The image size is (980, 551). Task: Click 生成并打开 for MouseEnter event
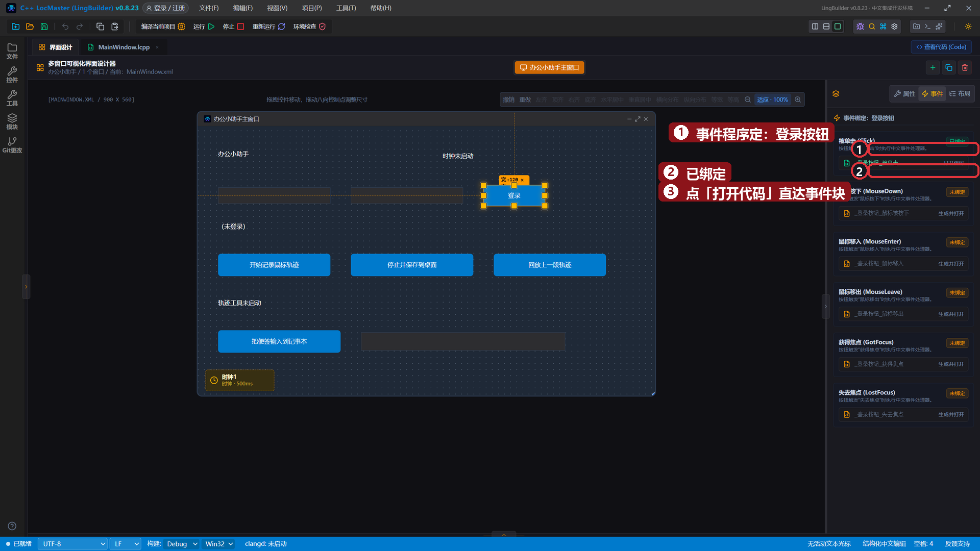[x=951, y=264]
